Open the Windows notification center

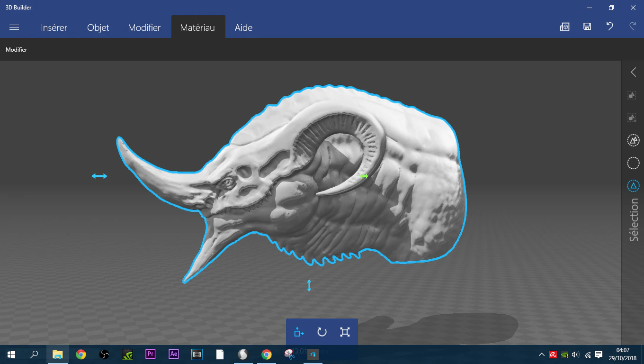click(x=599, y=354)
